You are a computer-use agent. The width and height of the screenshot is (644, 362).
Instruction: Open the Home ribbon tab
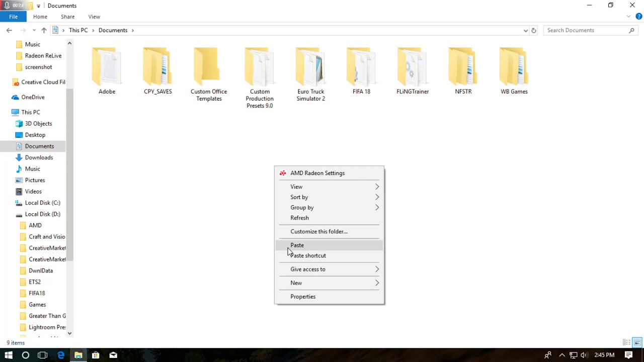point(40,17)
